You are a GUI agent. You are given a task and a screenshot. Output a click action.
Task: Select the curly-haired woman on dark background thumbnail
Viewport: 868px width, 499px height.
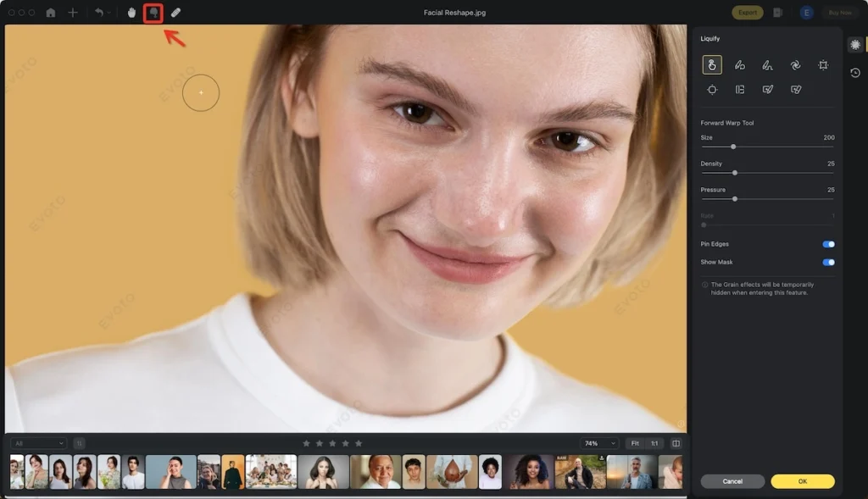pyautogui.click(x=529, y=472)
